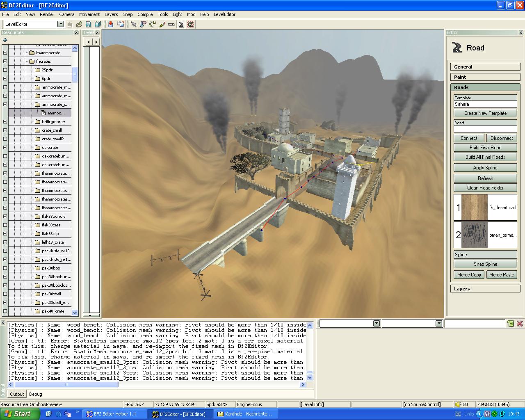Select oman_tarma texture thumbnail
This screenshot has width=525, height=420.
[x=475, y=235]
